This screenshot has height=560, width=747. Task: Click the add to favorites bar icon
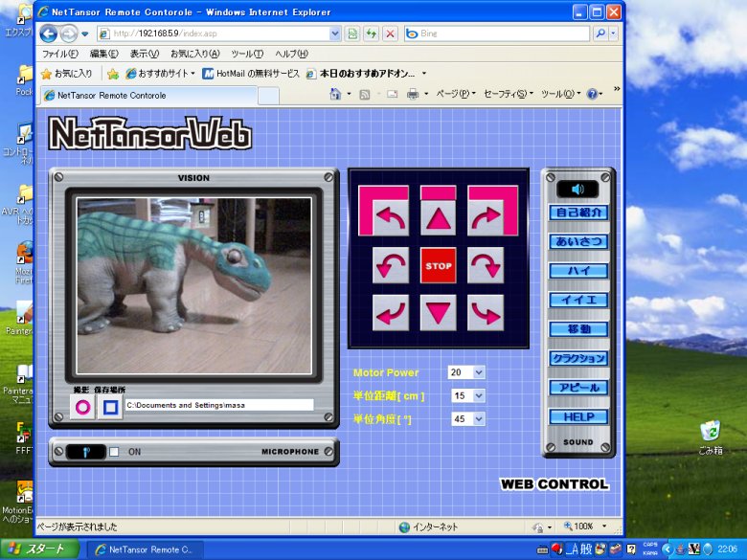[113, 74]
